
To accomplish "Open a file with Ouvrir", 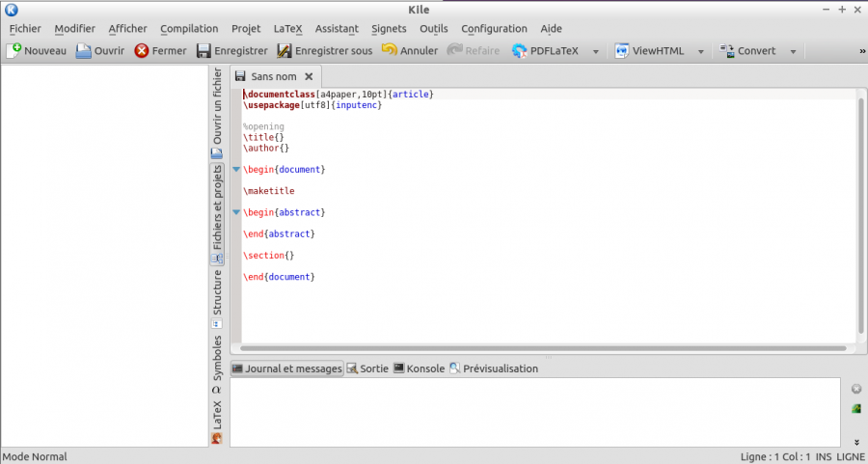I will coord(100,51).
